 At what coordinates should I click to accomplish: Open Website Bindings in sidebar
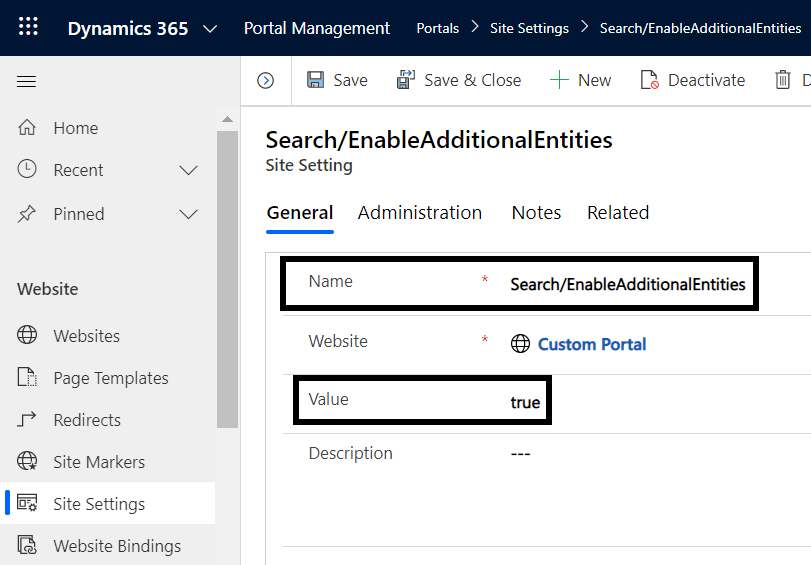coord(117,546)
